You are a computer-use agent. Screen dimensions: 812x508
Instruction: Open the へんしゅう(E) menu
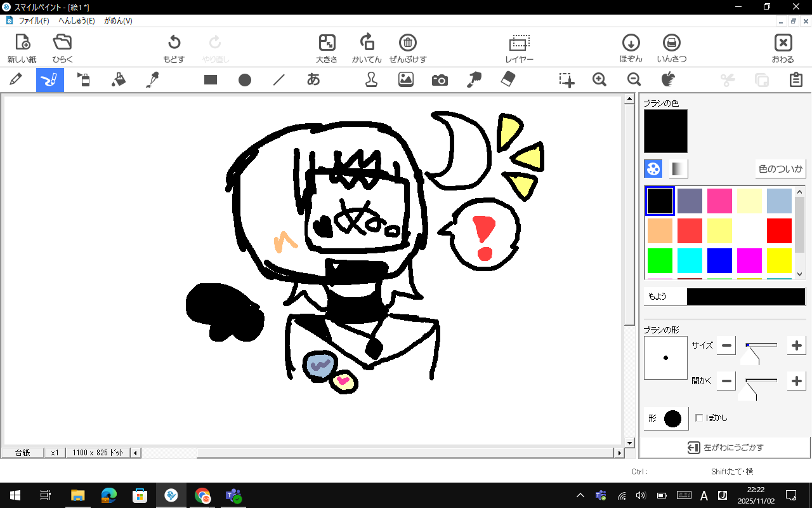[x=77, y=21]
